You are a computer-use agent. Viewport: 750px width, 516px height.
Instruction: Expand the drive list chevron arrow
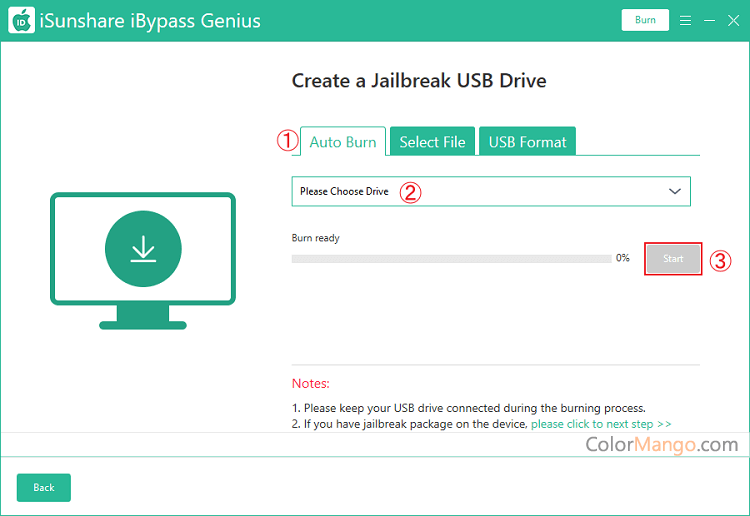(x=675, y=191)
